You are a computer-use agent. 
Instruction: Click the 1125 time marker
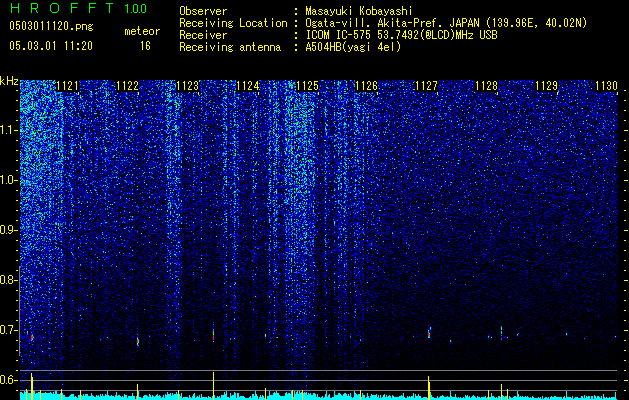tap(307, 86)
